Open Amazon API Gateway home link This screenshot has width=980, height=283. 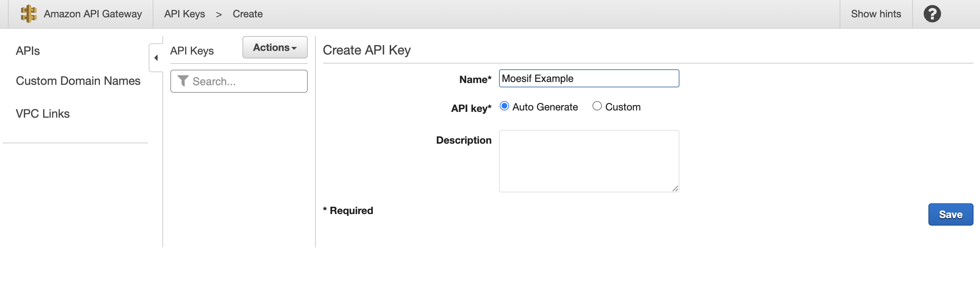[92, 14]
